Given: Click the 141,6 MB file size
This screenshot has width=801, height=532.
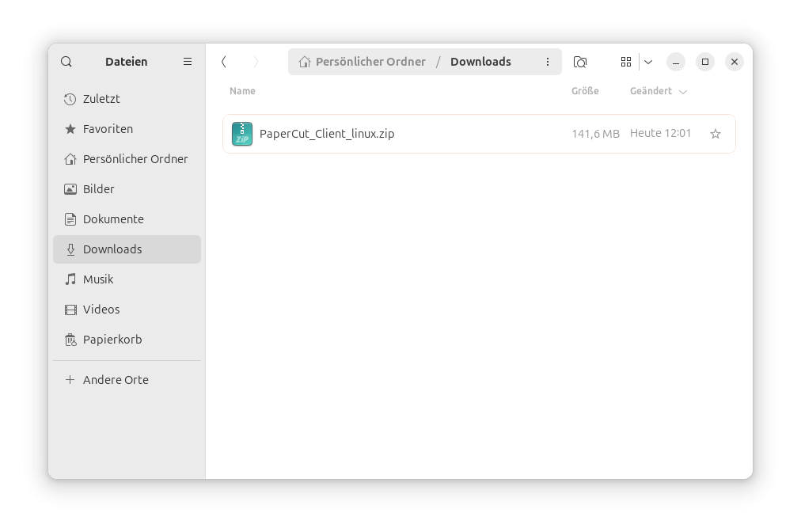Looking at the screenshot, I should (x=596, y=134).
